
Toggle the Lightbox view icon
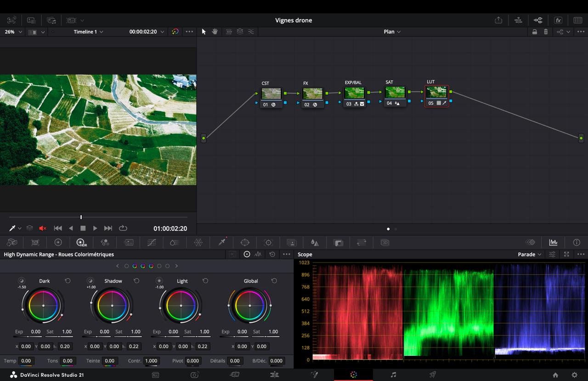pos(578,20)
